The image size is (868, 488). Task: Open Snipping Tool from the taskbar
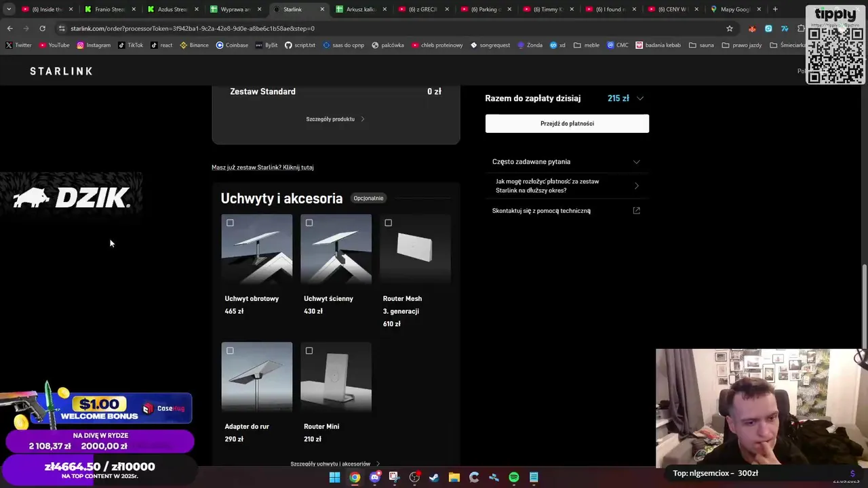coord(394,477)
